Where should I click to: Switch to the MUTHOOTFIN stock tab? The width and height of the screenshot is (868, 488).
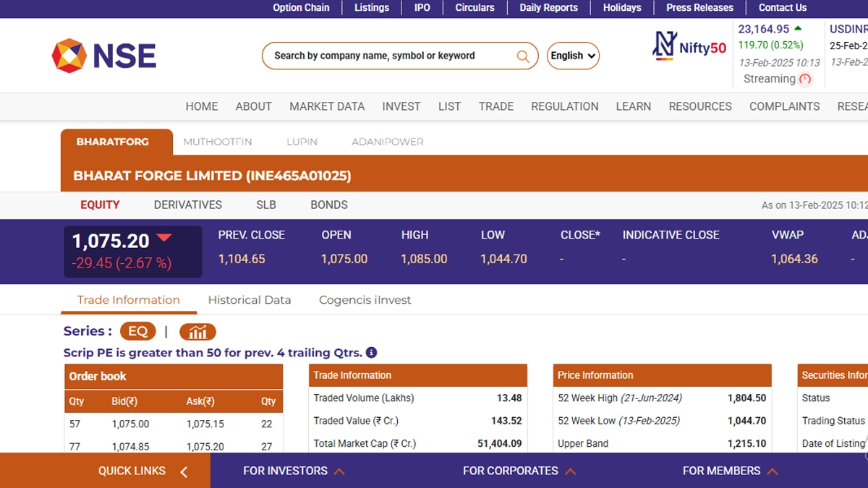218,142
